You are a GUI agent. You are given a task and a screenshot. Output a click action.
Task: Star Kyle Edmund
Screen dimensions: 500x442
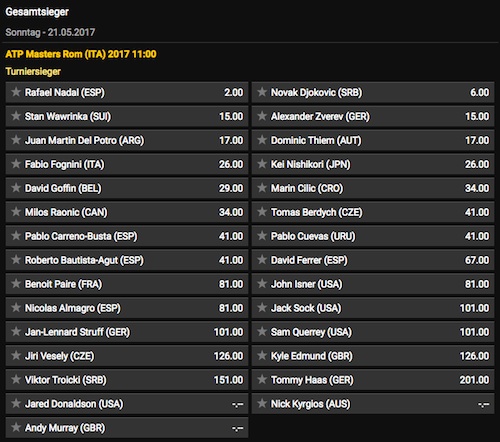click(262, 356)
